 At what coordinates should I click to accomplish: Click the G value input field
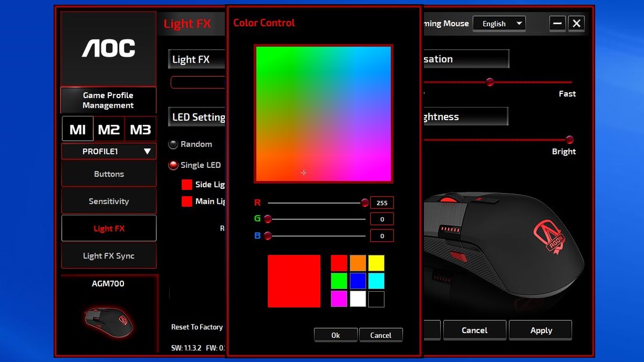[382, 219]
